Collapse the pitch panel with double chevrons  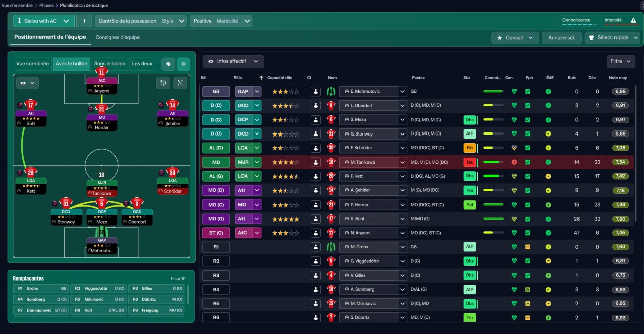tap(184, 64)
